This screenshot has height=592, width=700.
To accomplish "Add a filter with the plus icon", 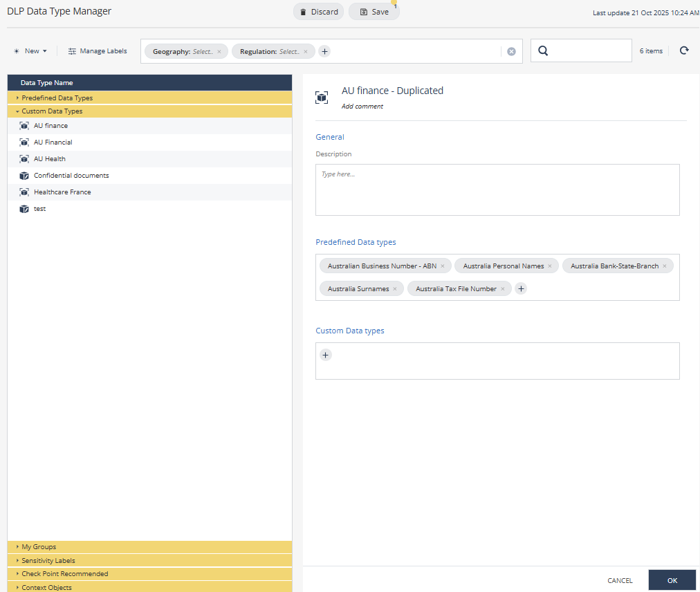I will click(x=324, y=51).
